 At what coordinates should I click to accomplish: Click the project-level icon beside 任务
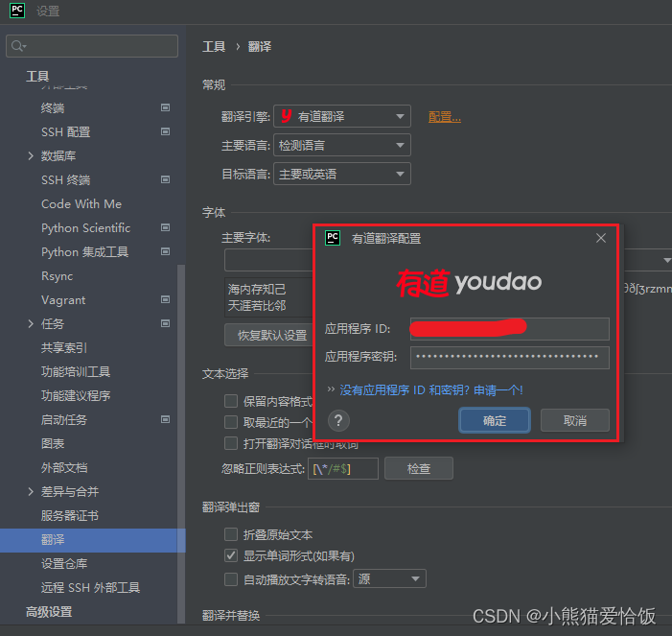coord(165,323)
